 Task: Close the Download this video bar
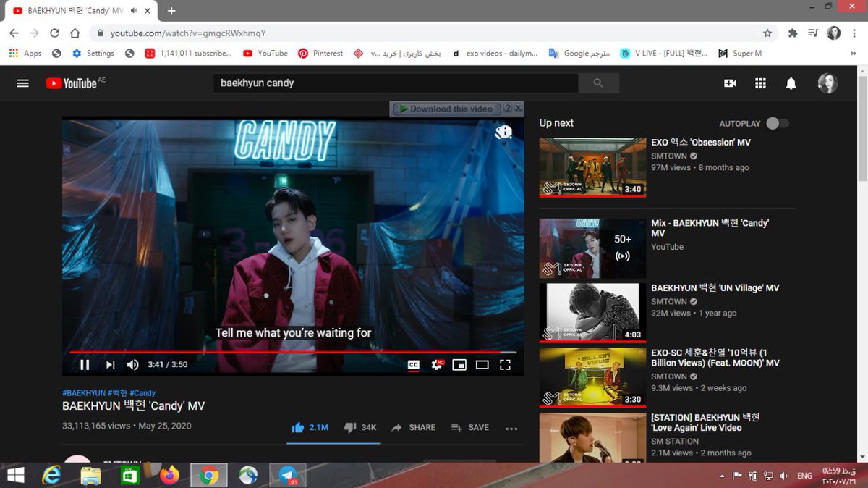[x=518, y=108]
